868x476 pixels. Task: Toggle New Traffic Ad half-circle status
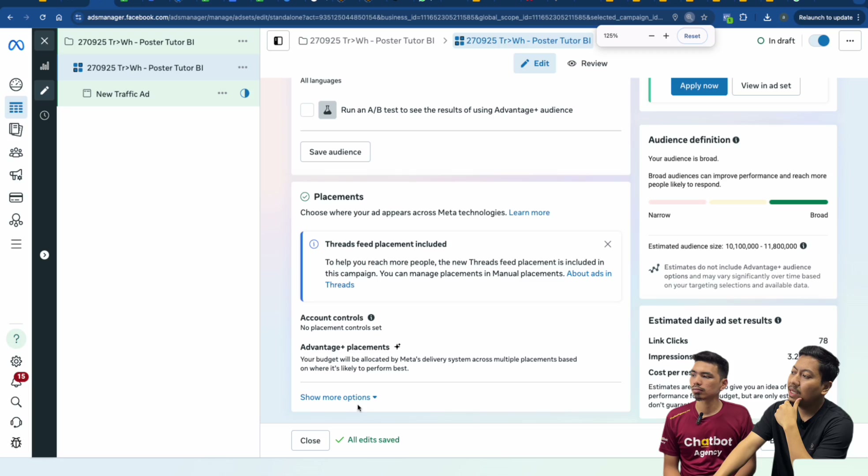tap(245, 93)
